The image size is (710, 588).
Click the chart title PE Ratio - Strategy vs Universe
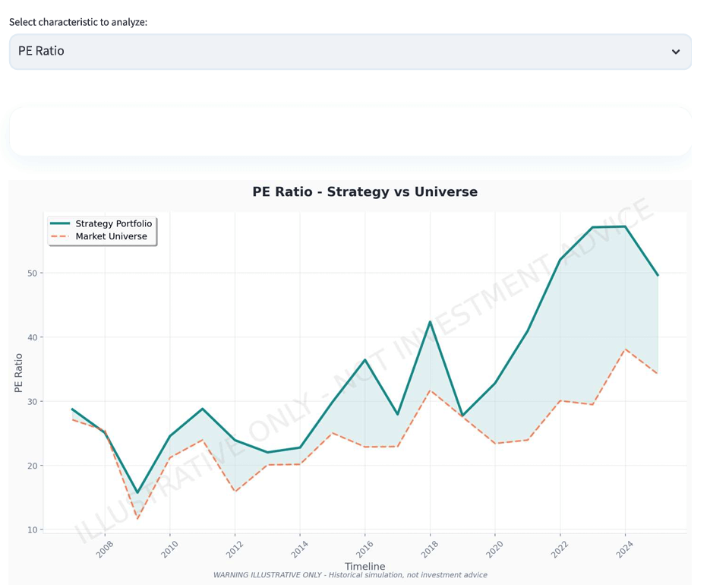(x=364, y=192)
